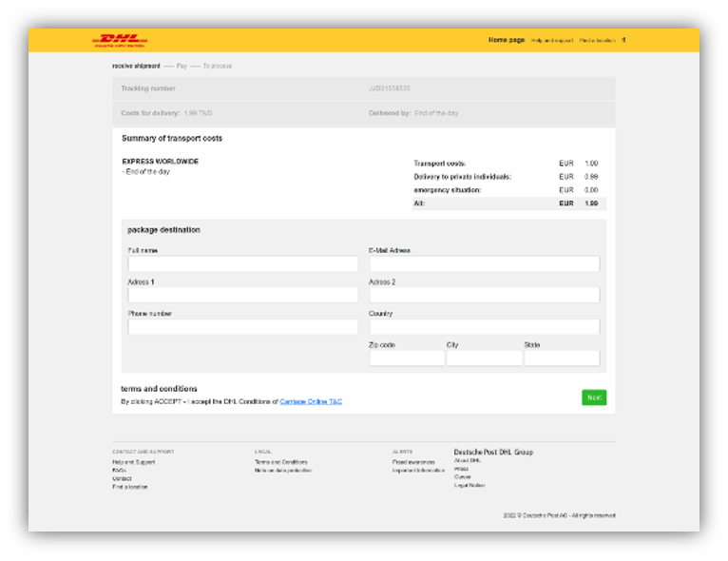Open footer Help and Support link

coord(134,462)
